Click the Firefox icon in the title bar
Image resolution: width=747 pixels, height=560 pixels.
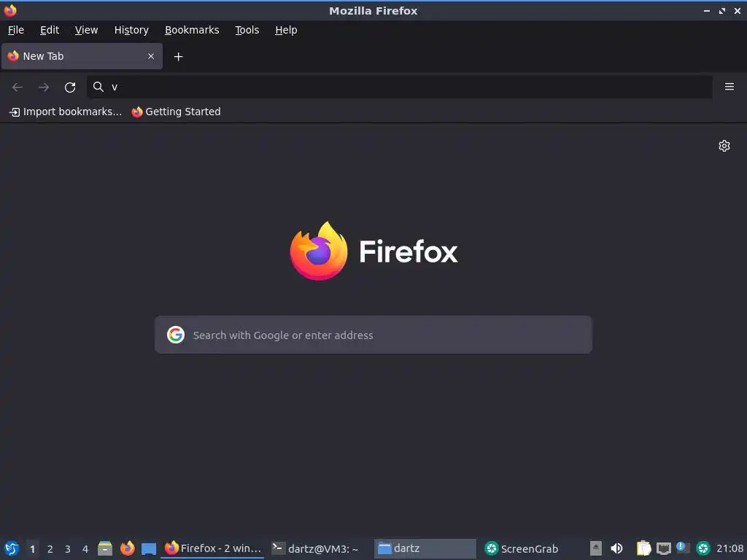pyautogui.click(x=10, y=10)
